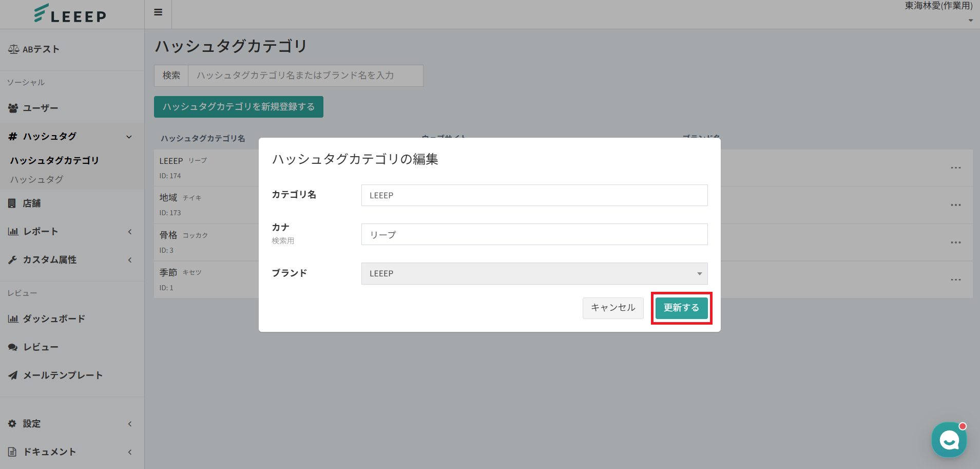This screenshot has width=980, height=469.
Task: Open three-dots menu for 地域 row
Action: pyautogui.click(x=955, y=205)
